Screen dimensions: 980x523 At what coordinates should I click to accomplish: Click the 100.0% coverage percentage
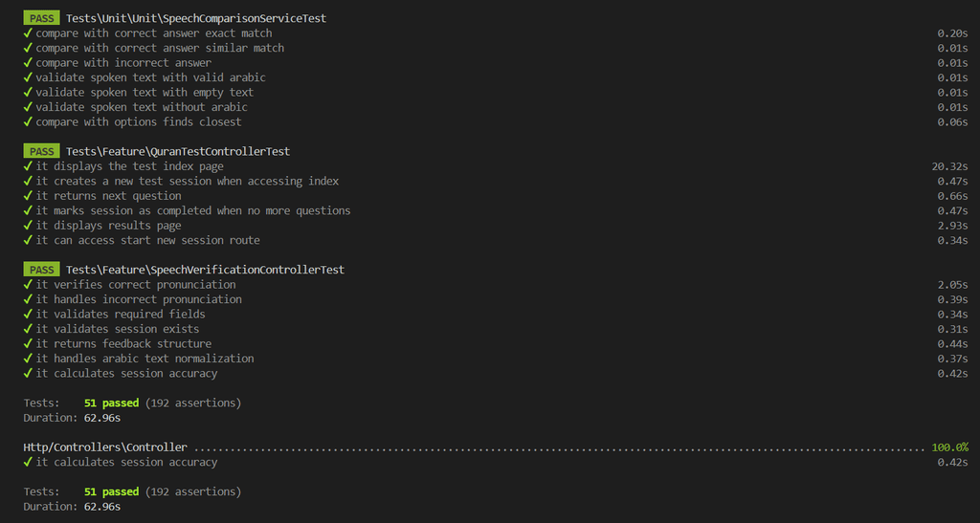pyautogui.click(x=949, y=447)
